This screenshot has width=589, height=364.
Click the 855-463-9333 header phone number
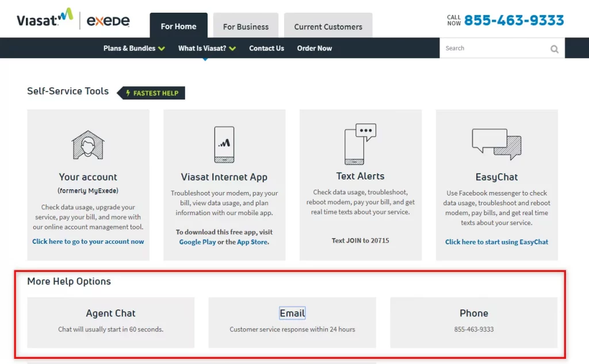[514, 20]
